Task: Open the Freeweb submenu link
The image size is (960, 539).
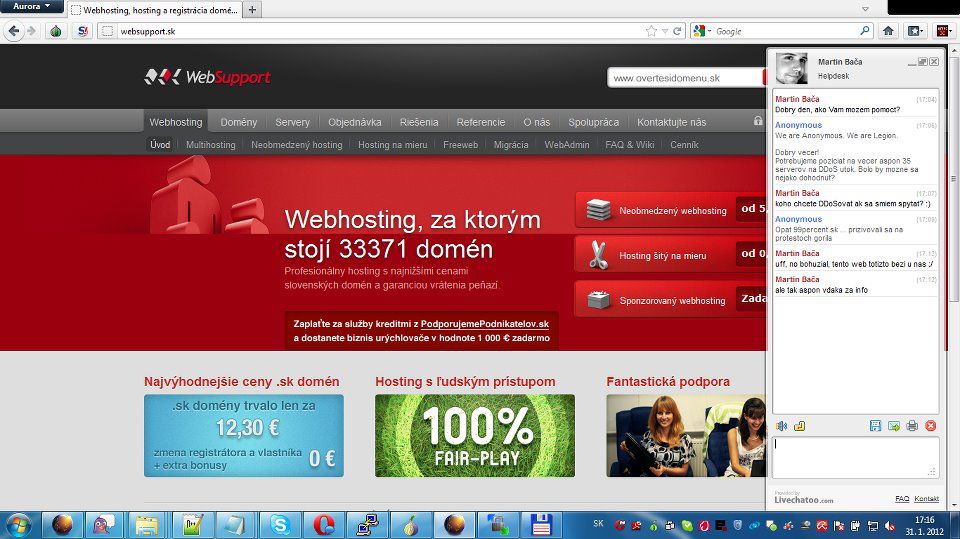Action: pyautogui.click(x=460, y=145)
